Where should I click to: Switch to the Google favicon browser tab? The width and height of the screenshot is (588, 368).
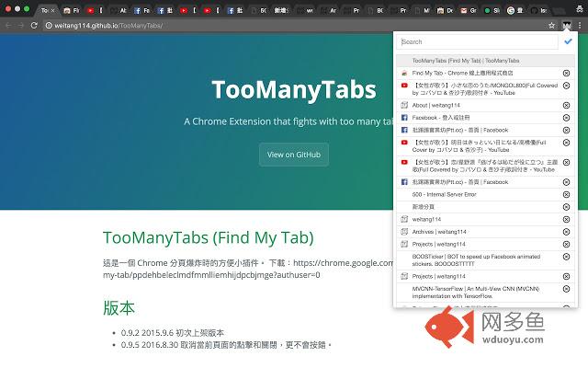click(514, 10)
